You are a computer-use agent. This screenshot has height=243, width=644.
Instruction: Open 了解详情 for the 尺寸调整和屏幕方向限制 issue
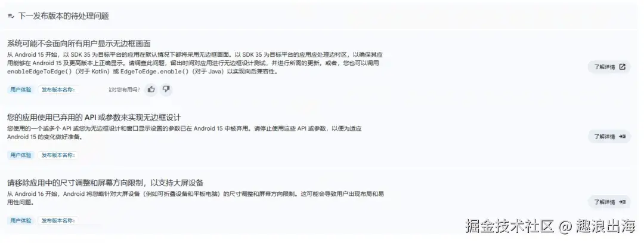click(609, 202)
